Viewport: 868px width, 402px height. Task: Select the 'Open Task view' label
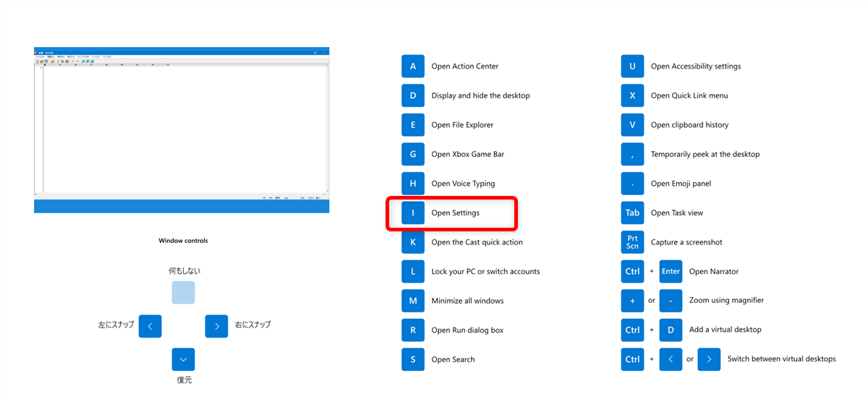click(x=677, y=213)
